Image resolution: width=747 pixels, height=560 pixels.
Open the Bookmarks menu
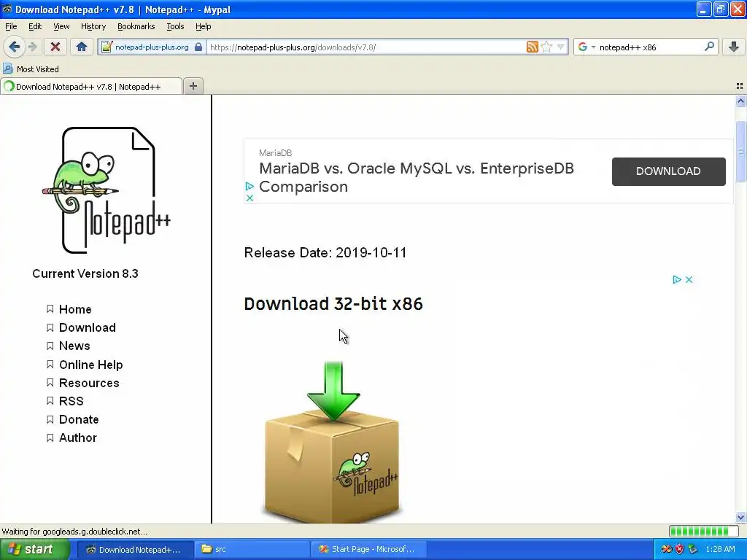(x=136, y=26)
